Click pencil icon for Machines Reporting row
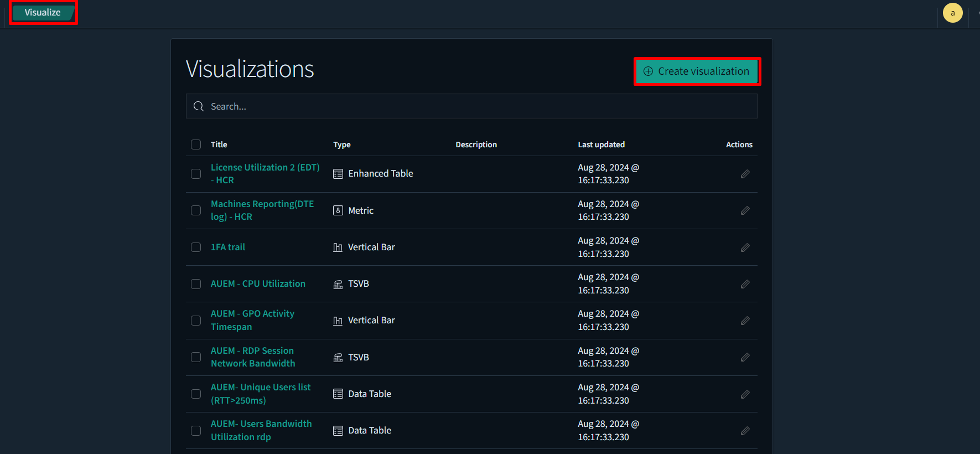980x454 pixels. 745,210
